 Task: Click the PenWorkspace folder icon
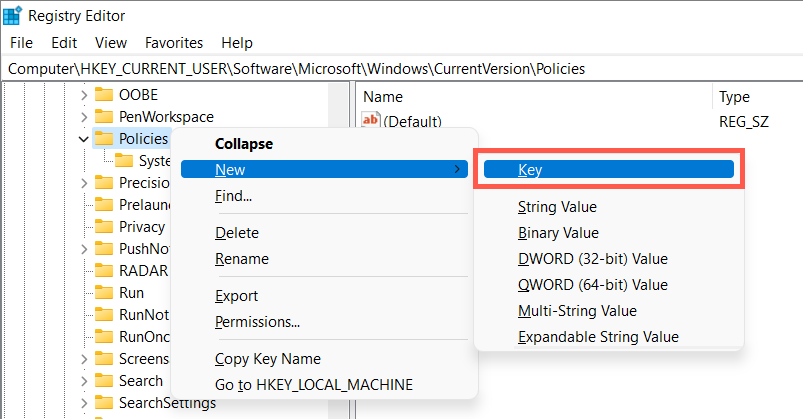click(103, 117)
